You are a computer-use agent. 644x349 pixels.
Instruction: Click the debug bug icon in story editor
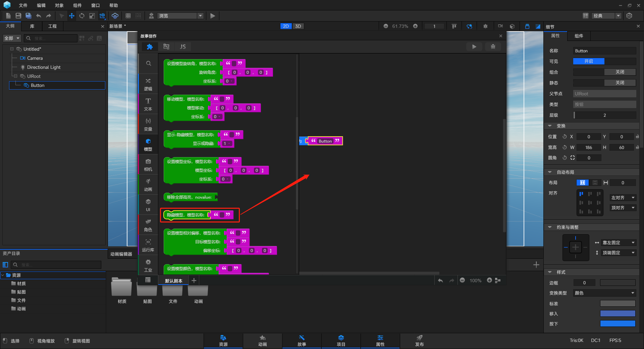(x=493, y=47)
